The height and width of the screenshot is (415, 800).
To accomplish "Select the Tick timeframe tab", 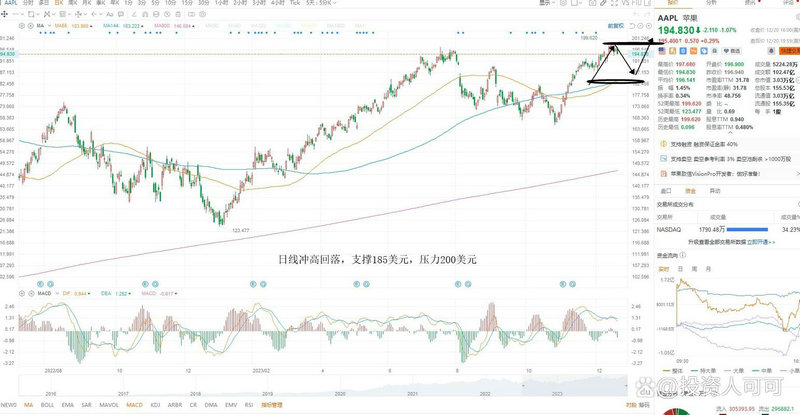I will 295,3.
